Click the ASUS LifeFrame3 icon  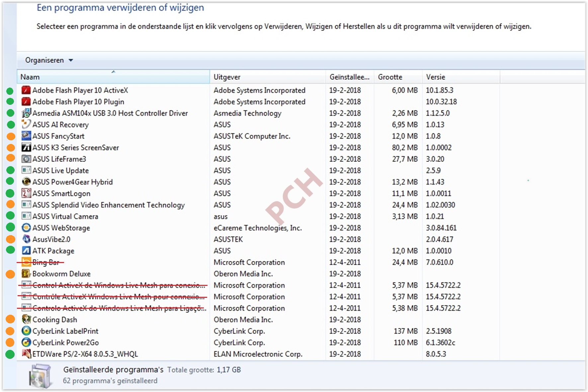[26, 159]
